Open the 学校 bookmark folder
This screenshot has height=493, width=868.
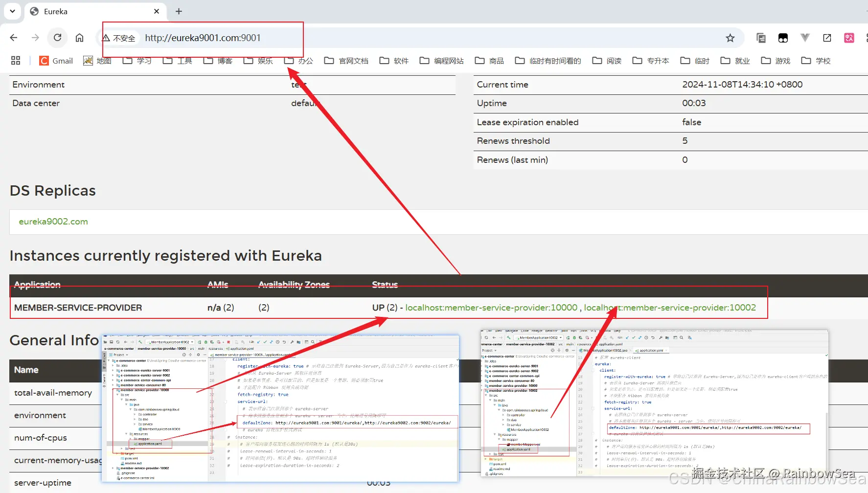tap(816, 61)
